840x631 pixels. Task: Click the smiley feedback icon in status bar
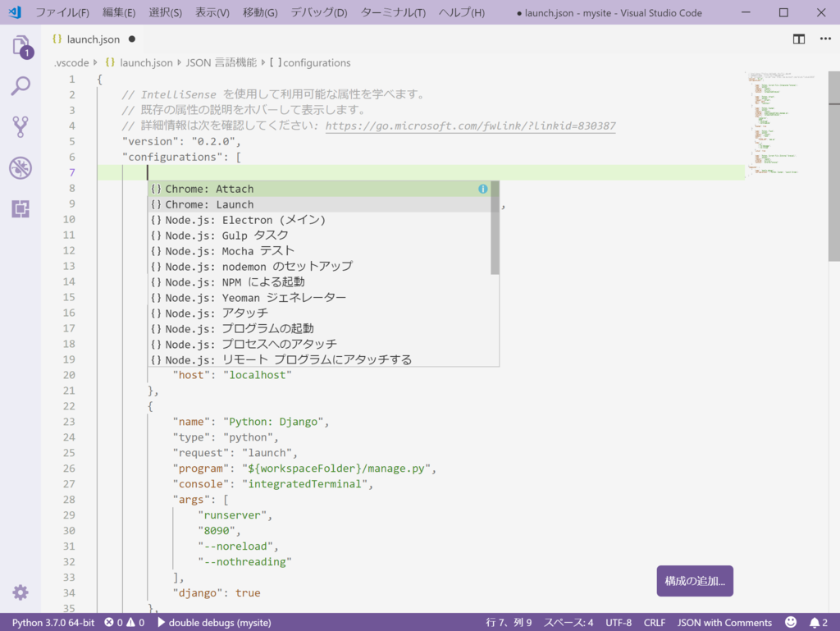pyautogui.click(x=791, y=622)
